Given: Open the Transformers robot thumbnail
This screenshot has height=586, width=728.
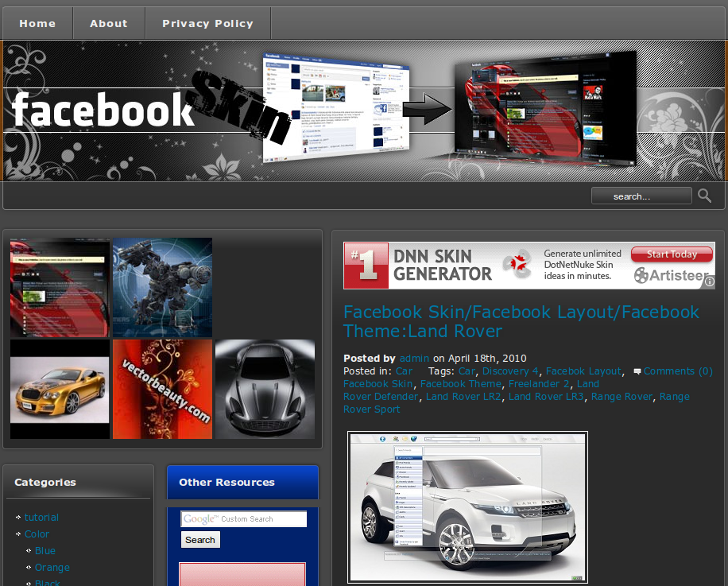Looking at the screenshot, I should click(162, 287).
